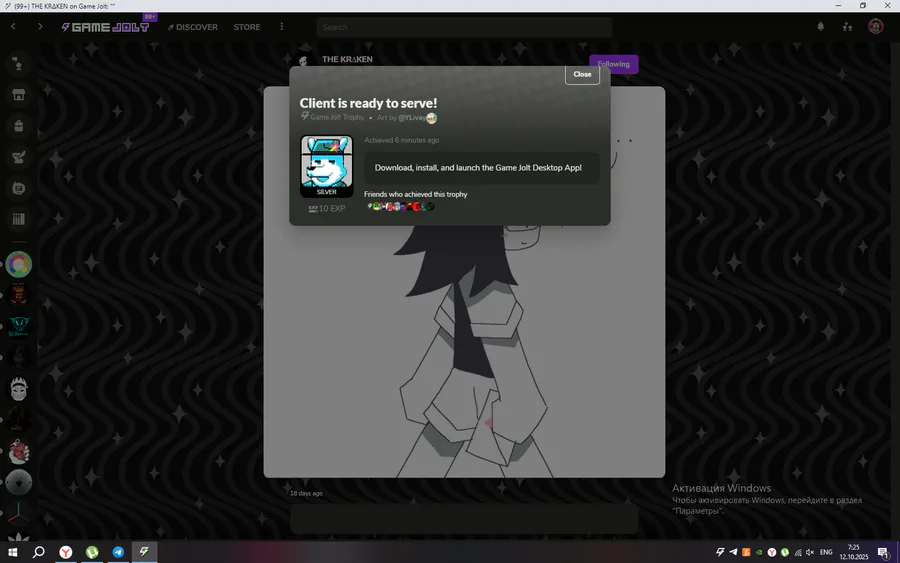
Task: Go forward with the right arrow
Action: coord(40,26)
